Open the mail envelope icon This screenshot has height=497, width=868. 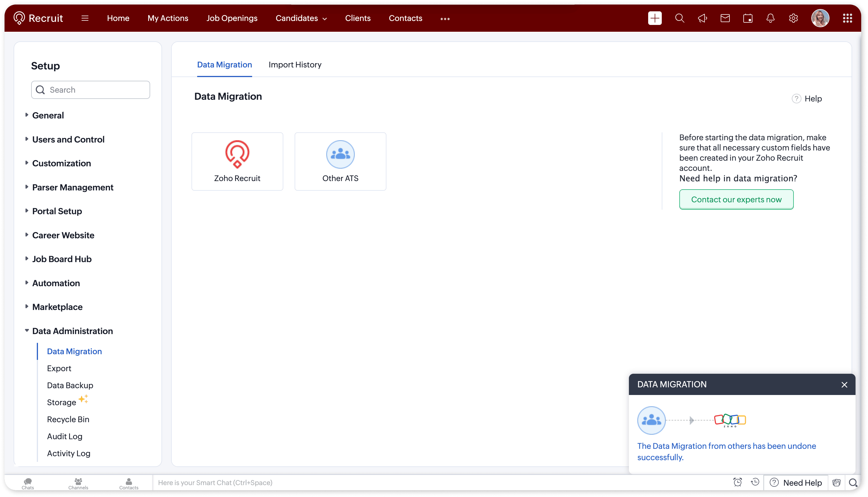point(725,18)
